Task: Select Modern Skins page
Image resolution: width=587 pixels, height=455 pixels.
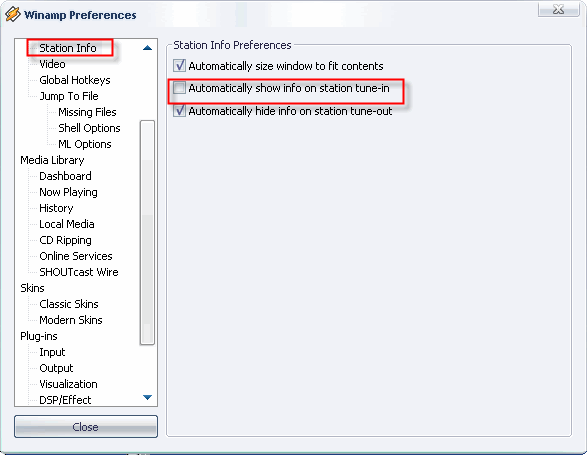Action: (x=71, y=320)
